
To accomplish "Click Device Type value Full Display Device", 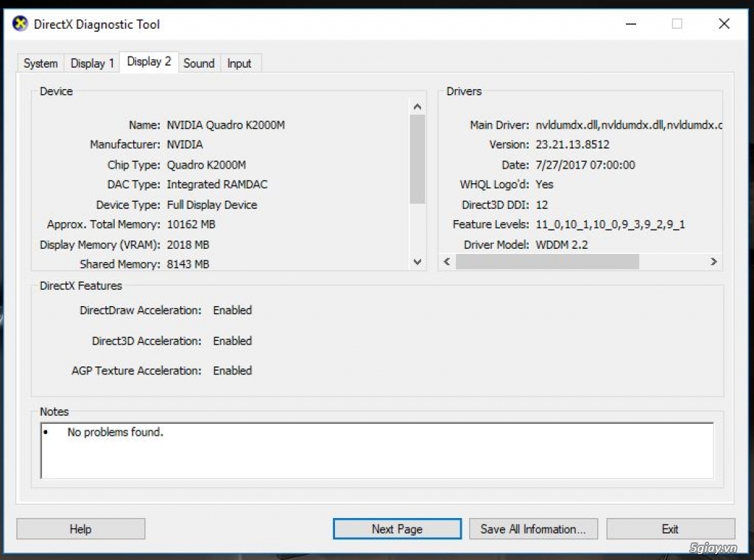I will tap(211, 205).
